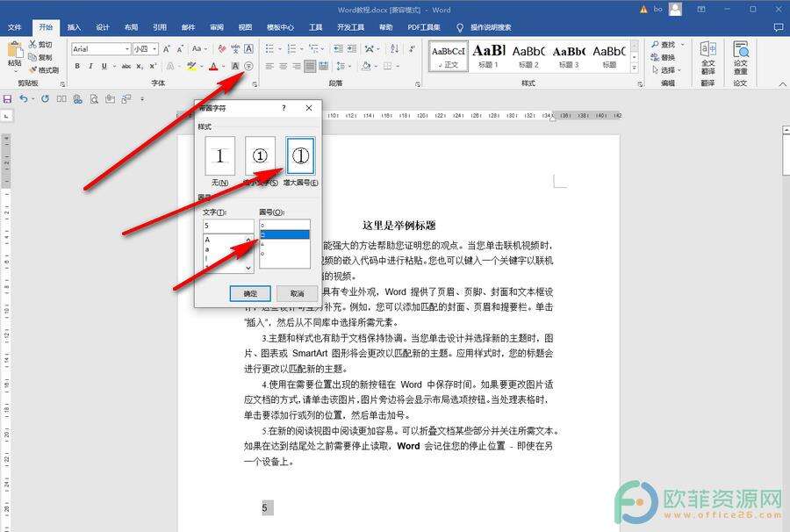Align text right in paragraph group
This screenshot has height=532, width=790.
point(297,66)
